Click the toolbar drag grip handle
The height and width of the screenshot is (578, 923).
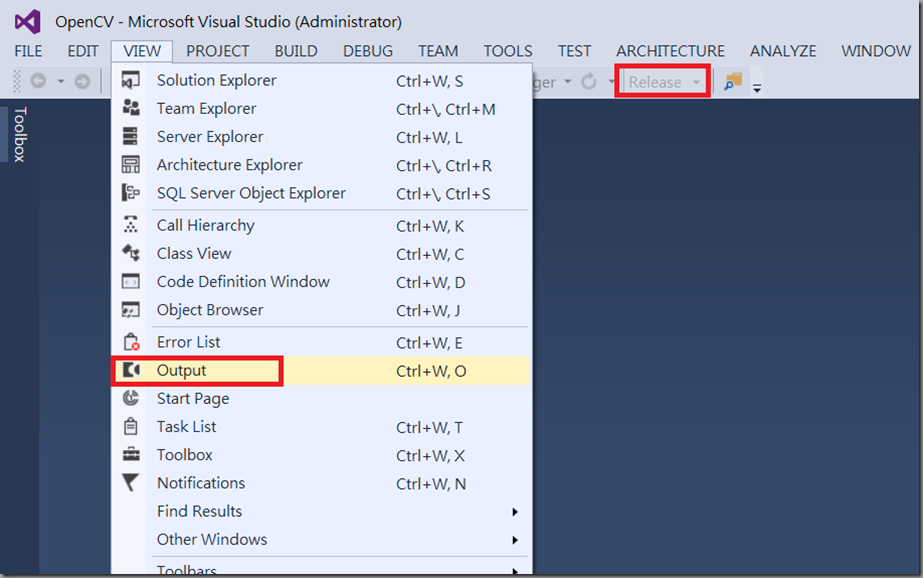point(17,81)
